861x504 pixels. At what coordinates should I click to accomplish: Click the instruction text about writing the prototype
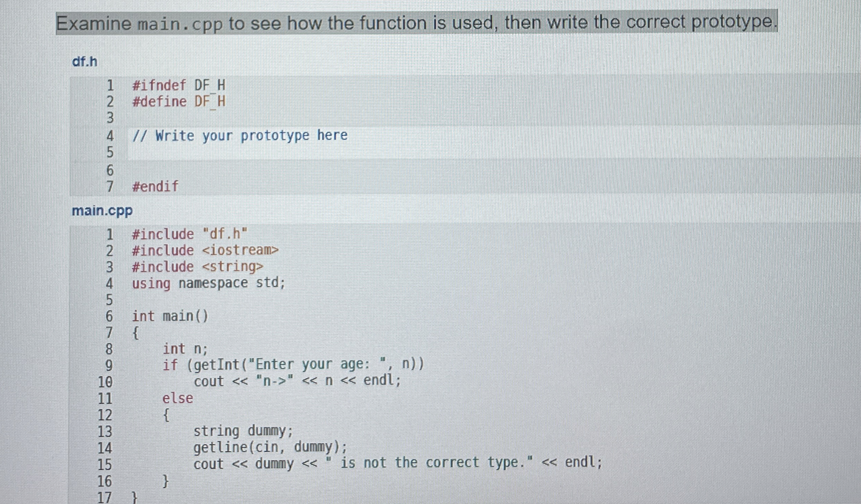pos(416,23)
